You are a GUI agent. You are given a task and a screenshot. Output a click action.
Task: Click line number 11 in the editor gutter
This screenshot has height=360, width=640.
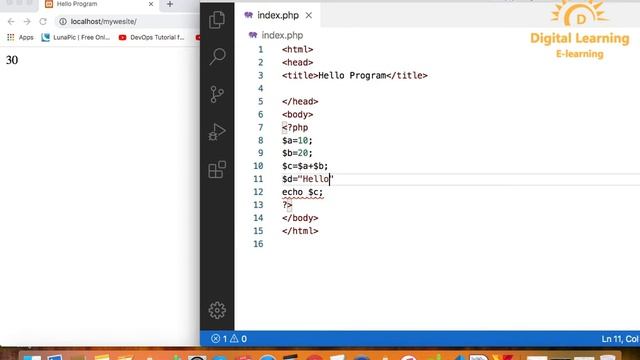click(x=258, y=179)
